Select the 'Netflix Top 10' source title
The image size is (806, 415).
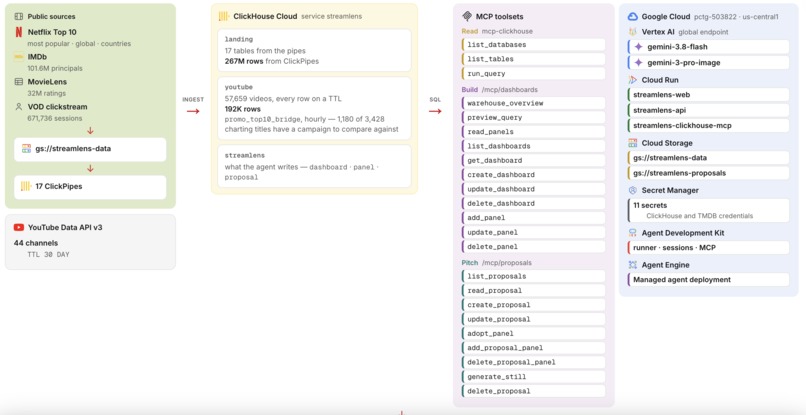52,32
